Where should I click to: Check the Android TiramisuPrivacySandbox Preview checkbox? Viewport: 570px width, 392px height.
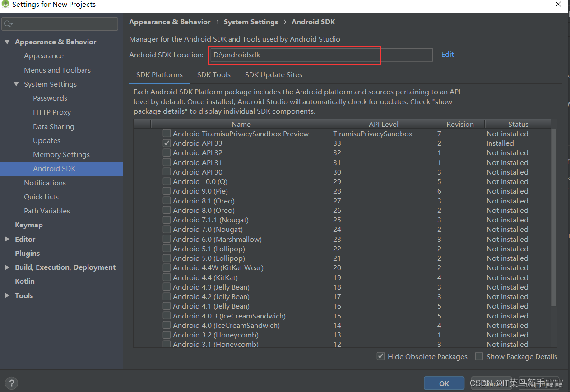(x=167, y=134)
